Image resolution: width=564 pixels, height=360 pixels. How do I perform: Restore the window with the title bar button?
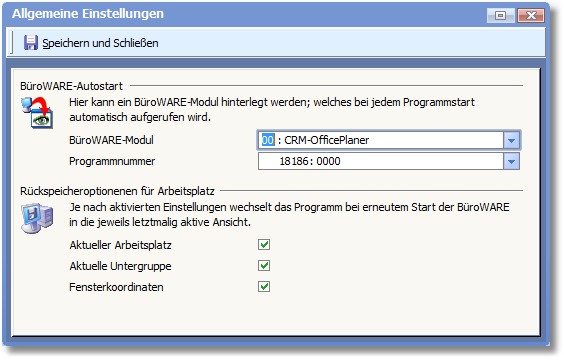pos(500,15)
